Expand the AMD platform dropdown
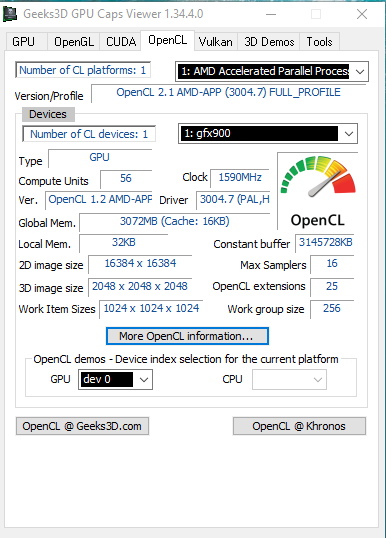Viewport: 386px width, 538px height. [272, 71]
